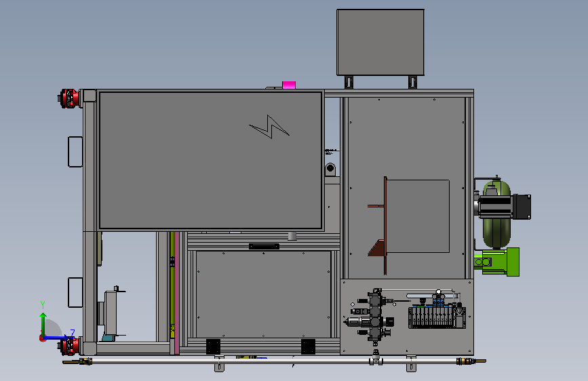
Task: Select the left black foot block under lower panel
Action: tap(214, 346)
